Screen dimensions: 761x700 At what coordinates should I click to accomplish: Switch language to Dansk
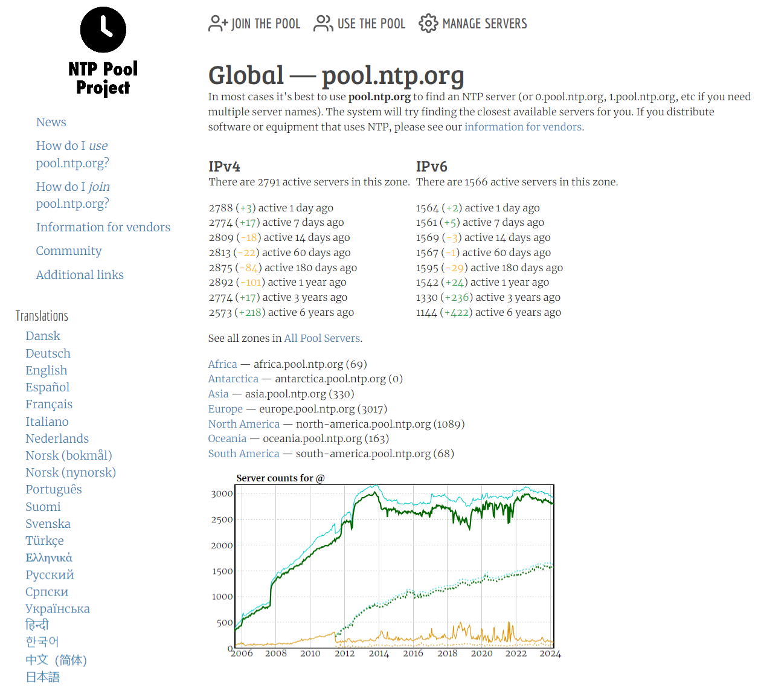[43, 336]
